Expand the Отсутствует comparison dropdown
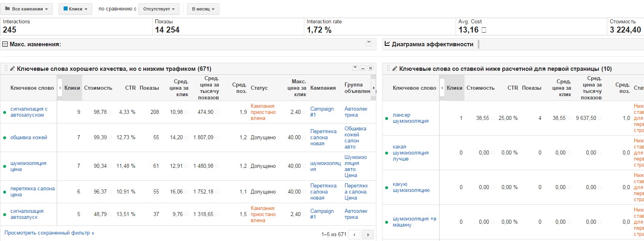 click(159, 9)
